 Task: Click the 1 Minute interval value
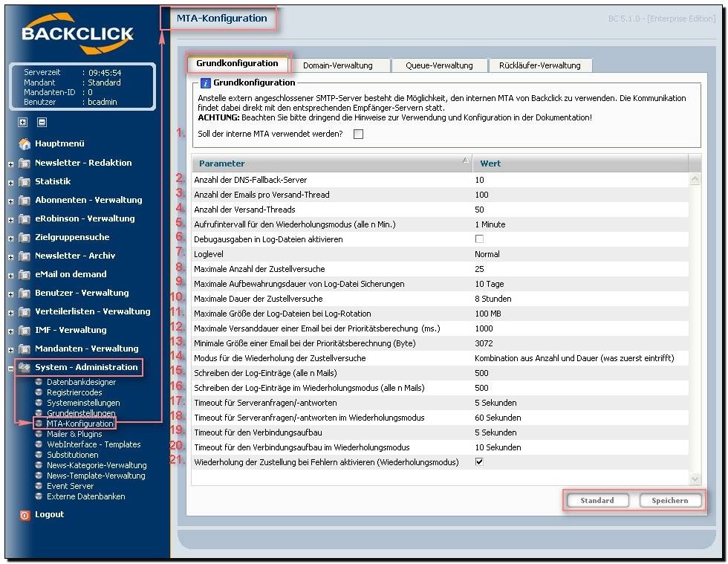coord(490,224)
